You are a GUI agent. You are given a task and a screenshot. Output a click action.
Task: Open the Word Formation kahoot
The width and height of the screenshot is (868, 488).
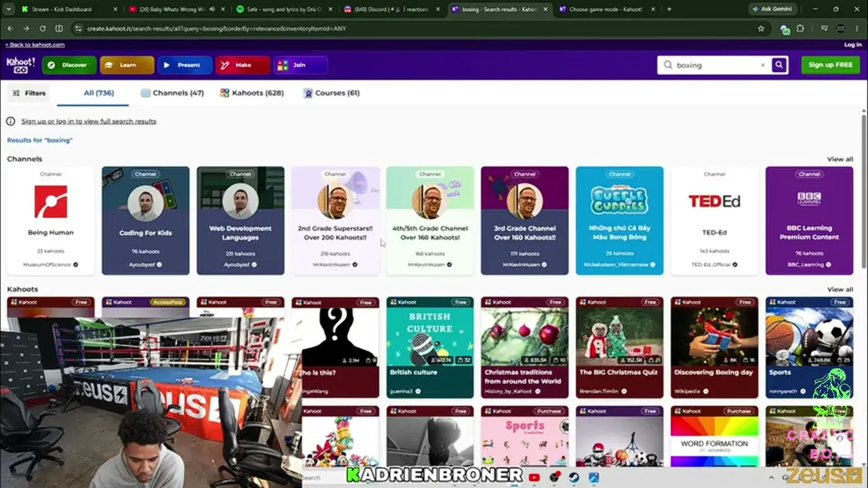point(715,436)
